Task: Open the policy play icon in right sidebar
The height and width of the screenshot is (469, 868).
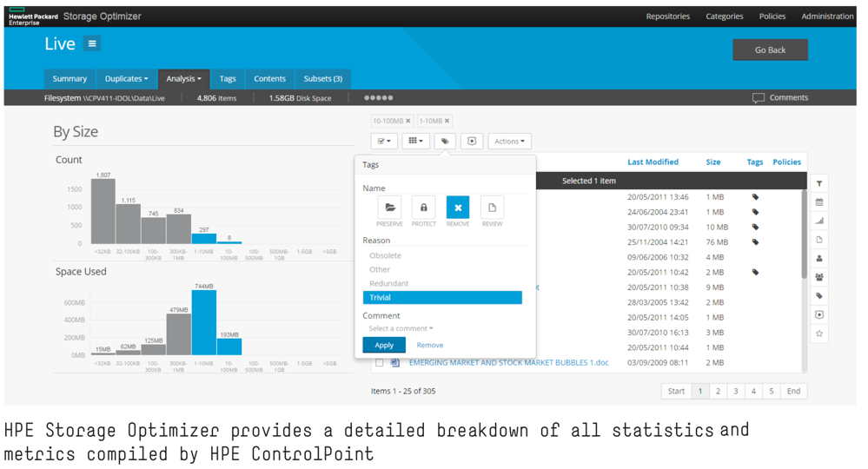Action: pos(819,314)
